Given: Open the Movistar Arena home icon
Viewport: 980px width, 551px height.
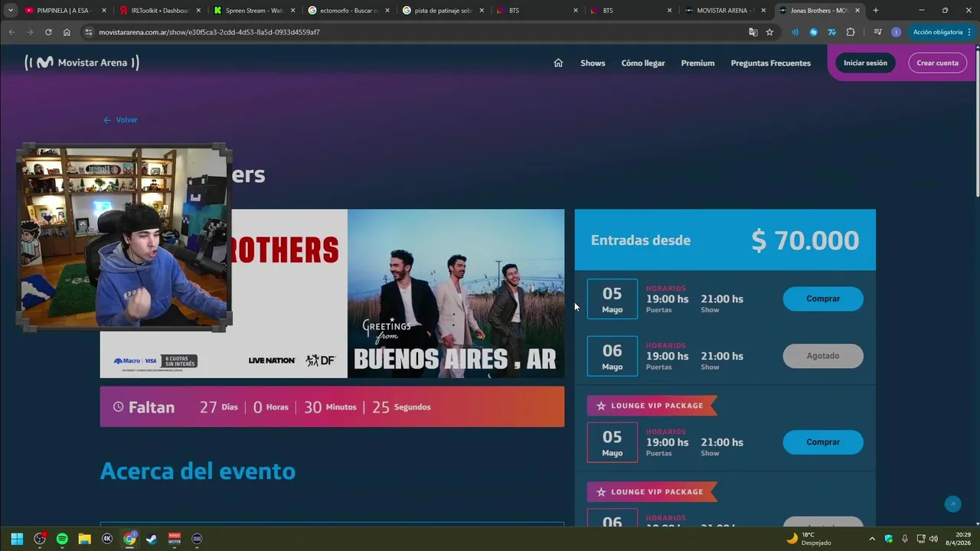Looking at the screenshot, I should (558, 63).
